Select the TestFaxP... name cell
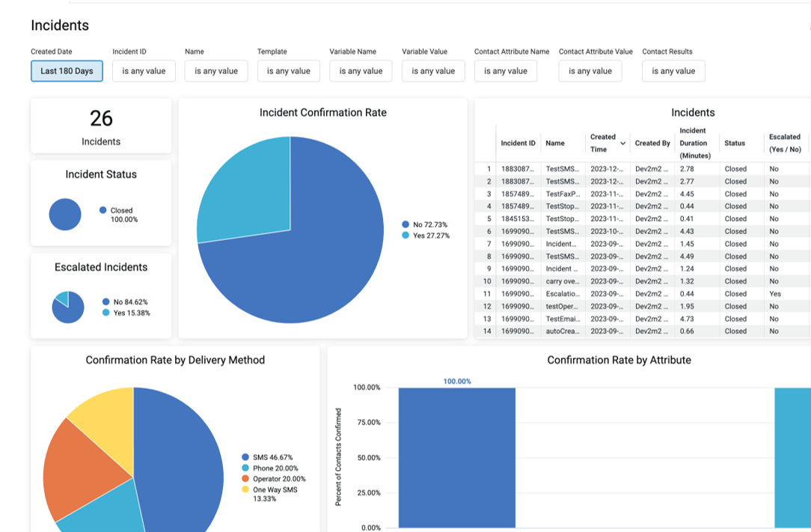The image size is (811, 532). click(x=563, y=194)
